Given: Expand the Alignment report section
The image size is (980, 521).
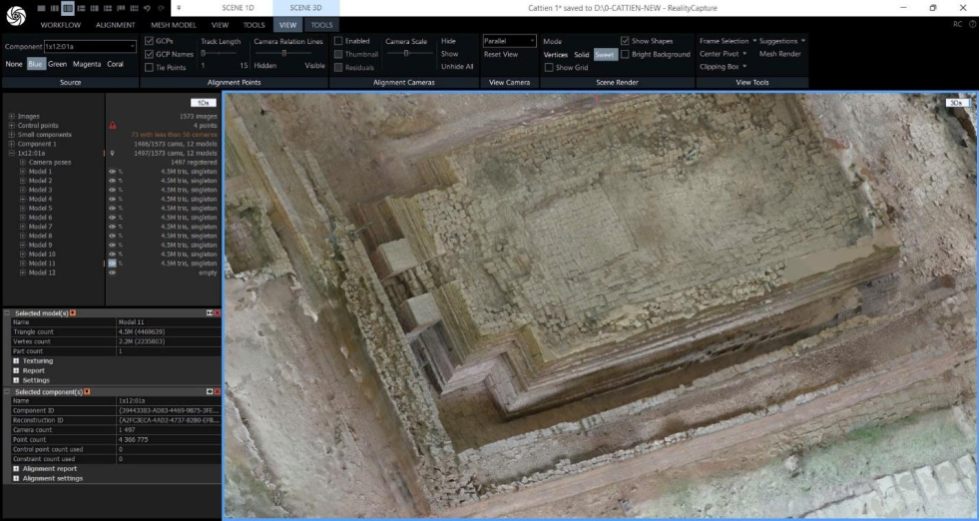Looking at the screenshot, I should [16, 468].
